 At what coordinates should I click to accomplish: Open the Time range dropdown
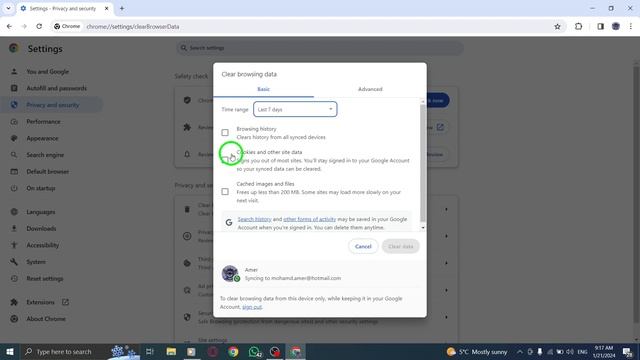click(295, 109)
